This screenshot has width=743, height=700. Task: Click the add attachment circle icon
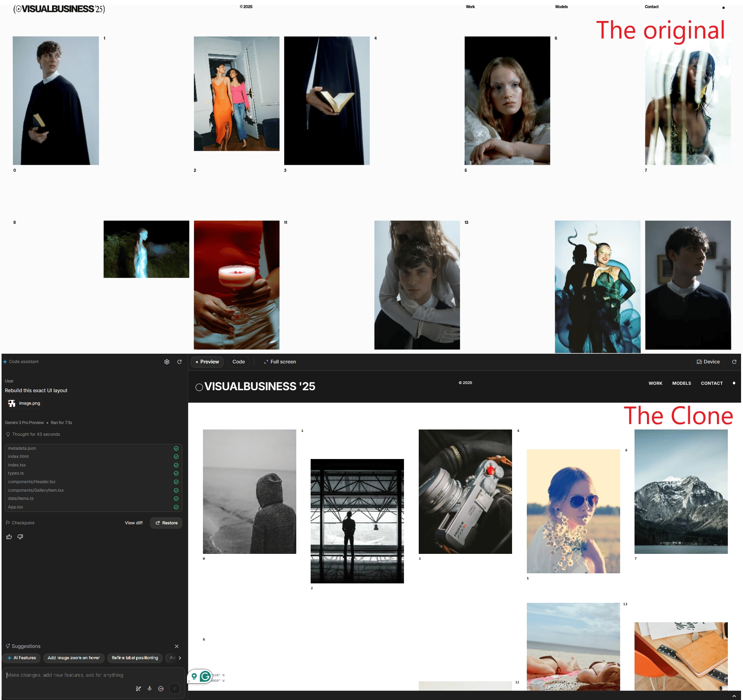161,688
